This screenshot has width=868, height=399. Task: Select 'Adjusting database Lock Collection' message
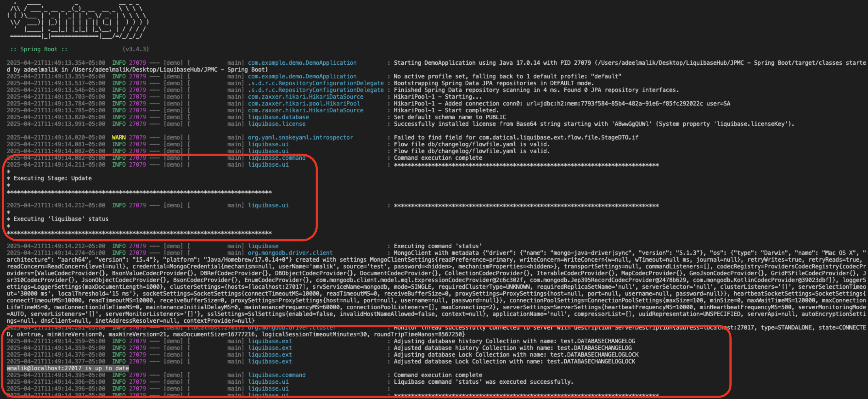[516, 354]
